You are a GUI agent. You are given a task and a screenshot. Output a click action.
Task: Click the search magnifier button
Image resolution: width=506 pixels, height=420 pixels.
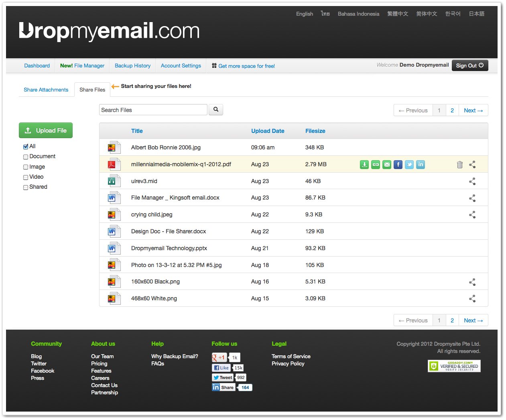[216, 110]
